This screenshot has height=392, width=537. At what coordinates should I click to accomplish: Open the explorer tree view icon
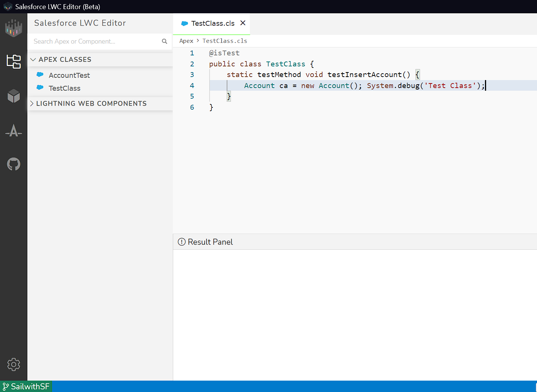click(x=14, y=61)
